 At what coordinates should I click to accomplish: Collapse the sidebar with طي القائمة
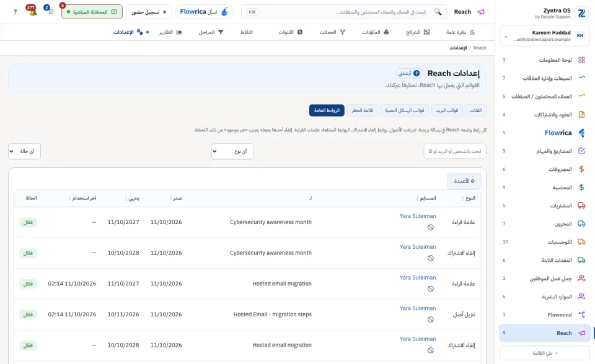click(x=545, y=353)
